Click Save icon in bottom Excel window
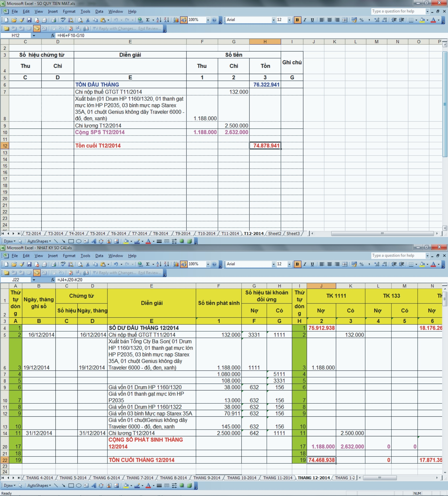The width and height of the screenshot is (448, 496). tap(29, 264)
